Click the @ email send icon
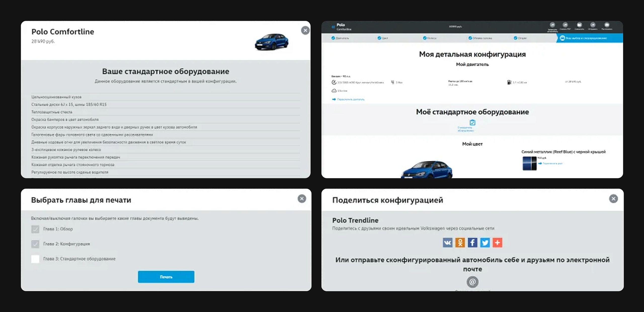The width and height of the screenshot is (644, 312). [472, 282]
